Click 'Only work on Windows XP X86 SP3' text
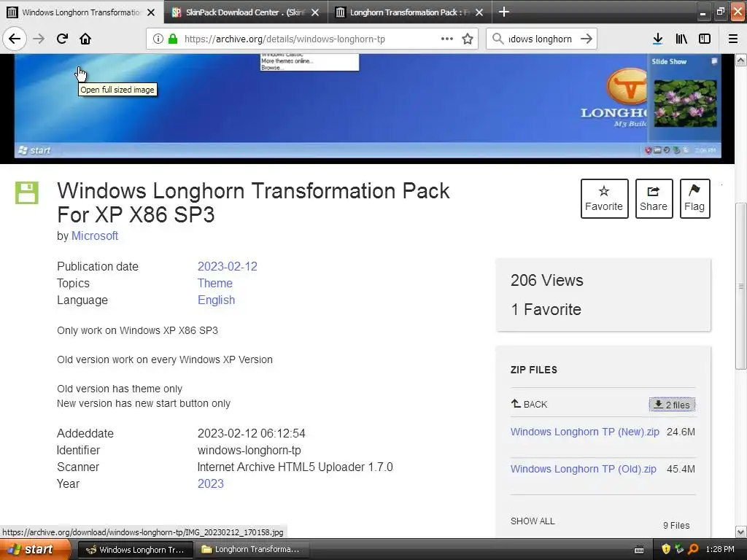Screen dimensions: 747x560 [x=137, y=330]
